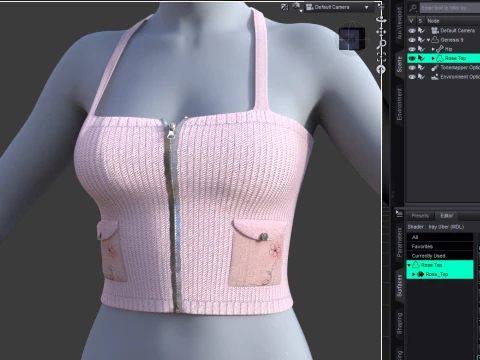Click the V column header in Scene pane
This screenshot has height=360, width=480.
[x=411, y=21]
